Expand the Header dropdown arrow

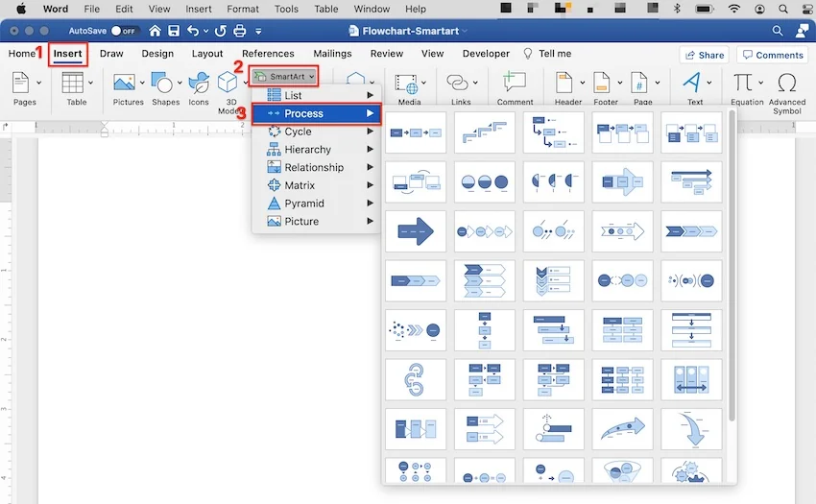[x=582, y=83]
